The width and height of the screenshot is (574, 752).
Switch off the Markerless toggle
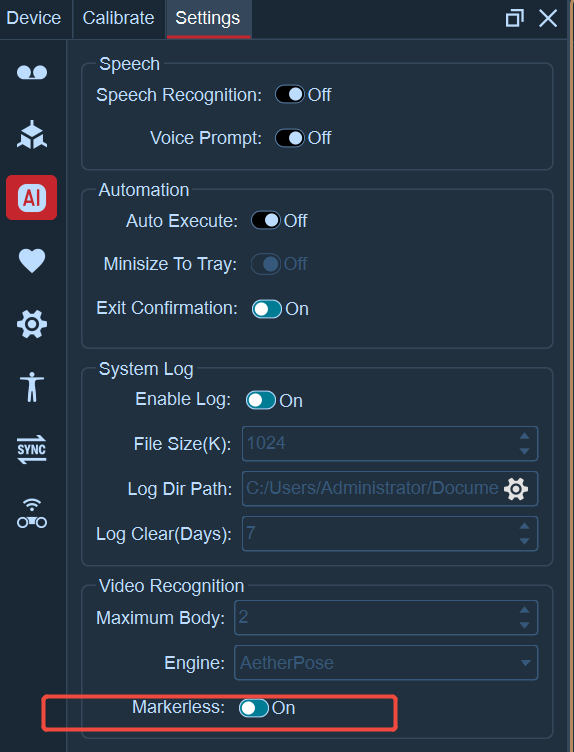tap(254, 708)
